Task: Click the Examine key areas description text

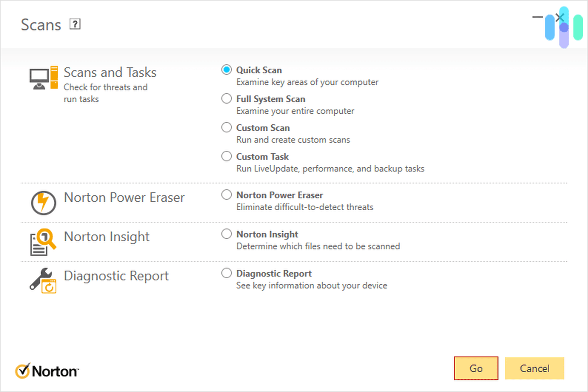Action: click(x=307, y=82)
